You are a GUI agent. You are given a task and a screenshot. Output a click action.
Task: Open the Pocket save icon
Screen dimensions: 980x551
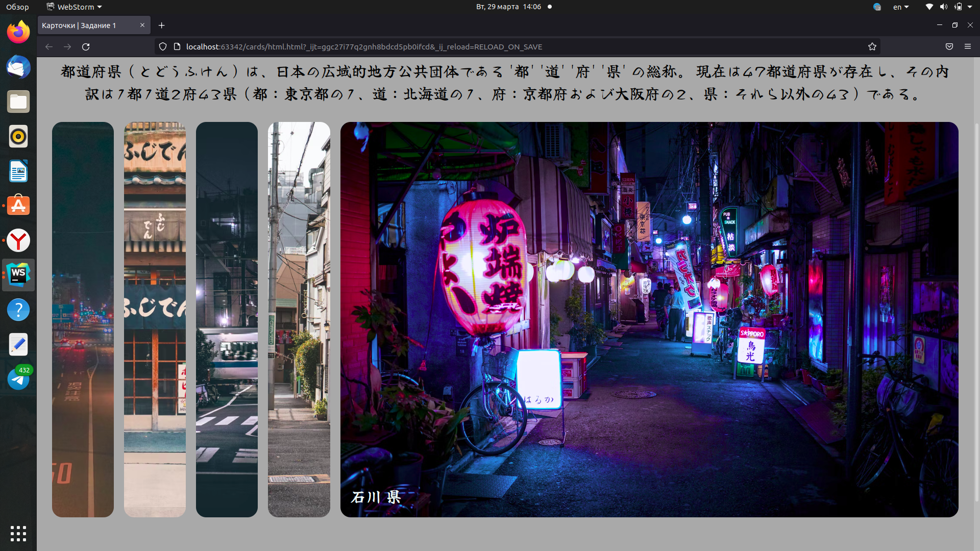949,46
